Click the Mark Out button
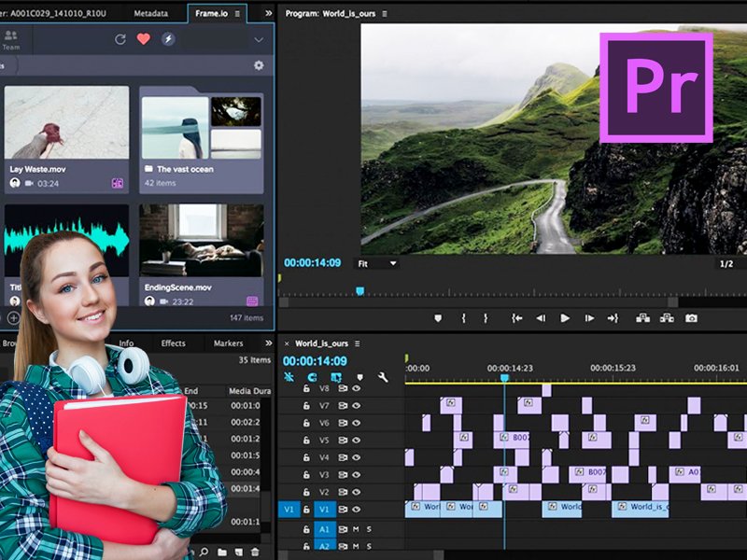Image resolution: width=747 pixels, height=560 pixels. pyautogui.click(x=486, y=319)
